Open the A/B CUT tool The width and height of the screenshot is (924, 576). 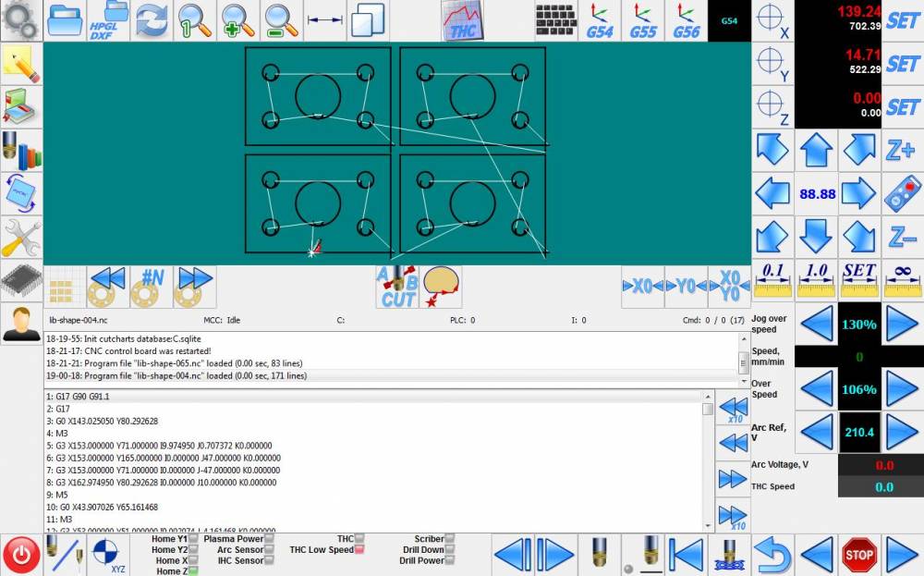(397, 287)
